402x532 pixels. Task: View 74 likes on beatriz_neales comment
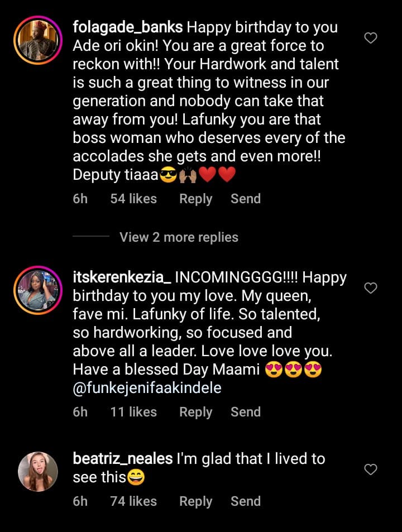[x=133, y=501]
